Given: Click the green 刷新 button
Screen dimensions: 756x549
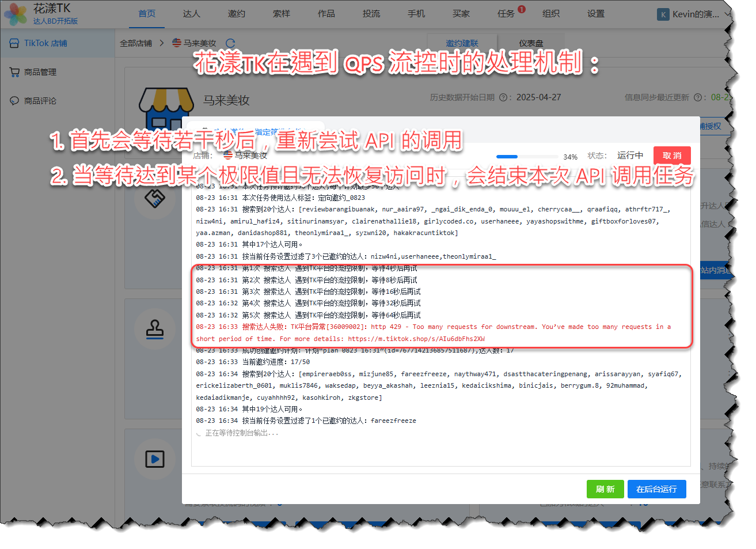Looking at the screenshot, I should [605, 489].
